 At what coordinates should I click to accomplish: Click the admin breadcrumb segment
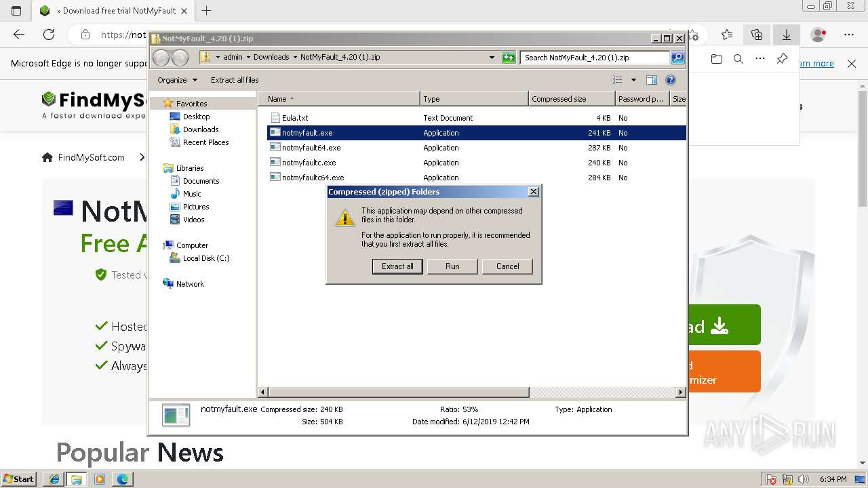click(233, 58)
